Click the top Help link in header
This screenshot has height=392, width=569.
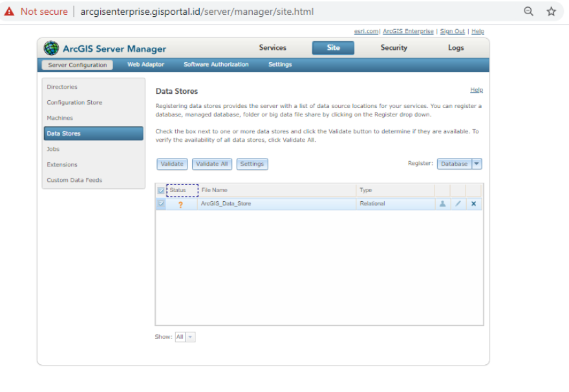coord(478,31)
